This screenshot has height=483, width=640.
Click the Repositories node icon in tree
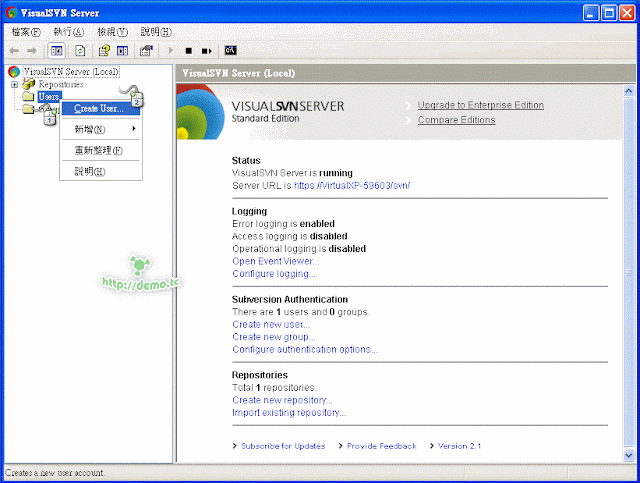click(29, 84)
